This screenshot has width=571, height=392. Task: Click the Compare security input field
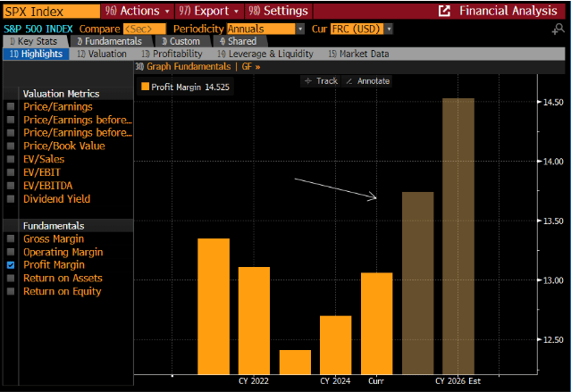pyautogui.click(x=145, y=29)
